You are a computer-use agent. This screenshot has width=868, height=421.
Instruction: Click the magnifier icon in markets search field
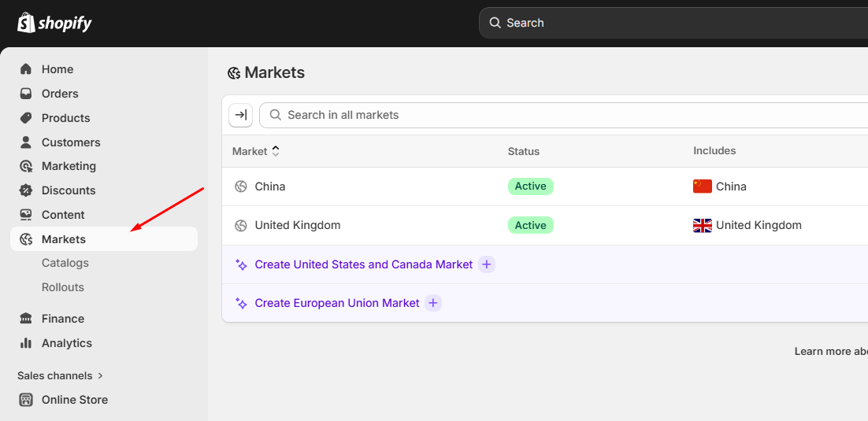click(275, 115)
